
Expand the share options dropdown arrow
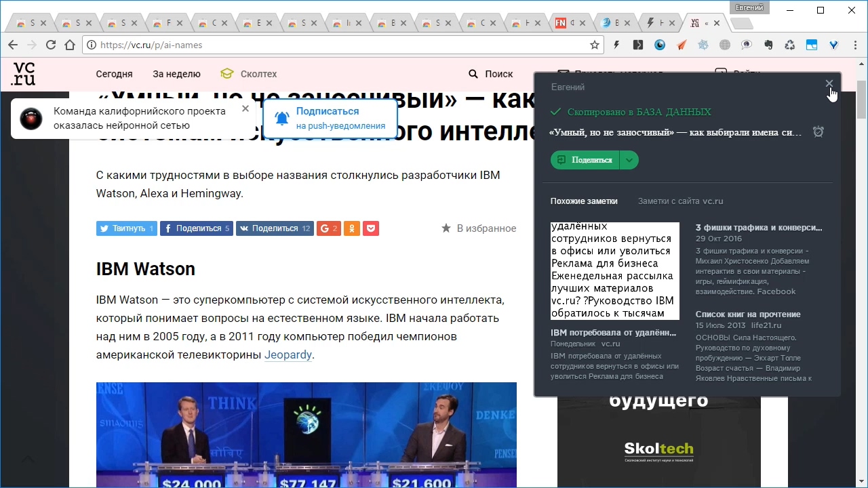point(629,160)
